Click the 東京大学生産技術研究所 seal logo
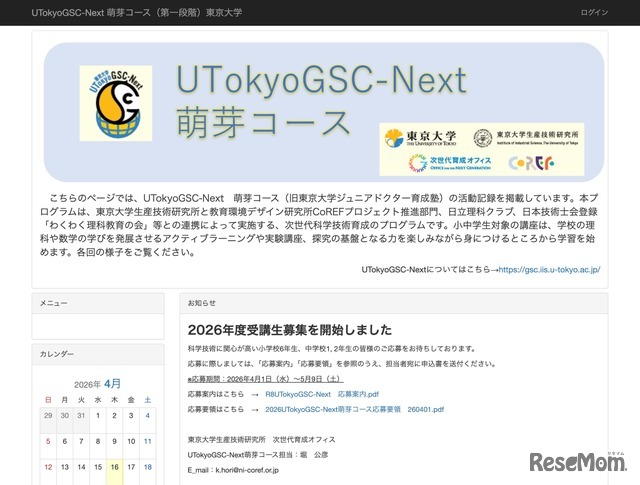 526,138
